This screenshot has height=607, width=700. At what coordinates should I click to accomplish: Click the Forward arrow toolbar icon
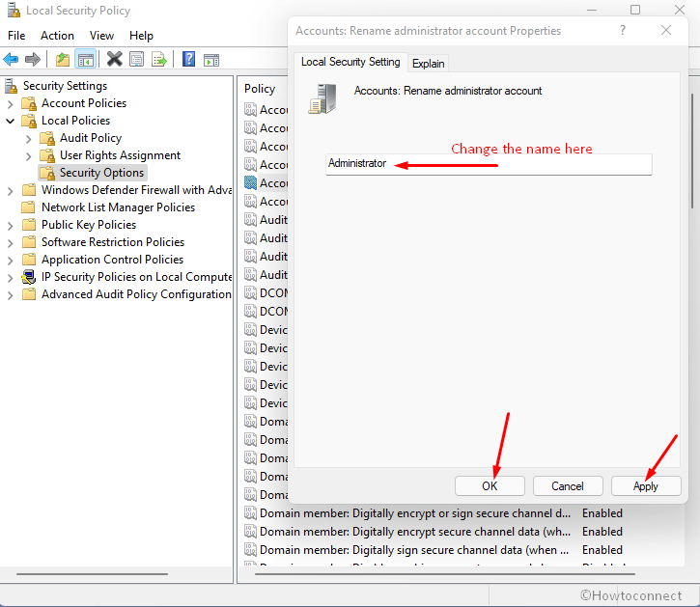[33, 59]
